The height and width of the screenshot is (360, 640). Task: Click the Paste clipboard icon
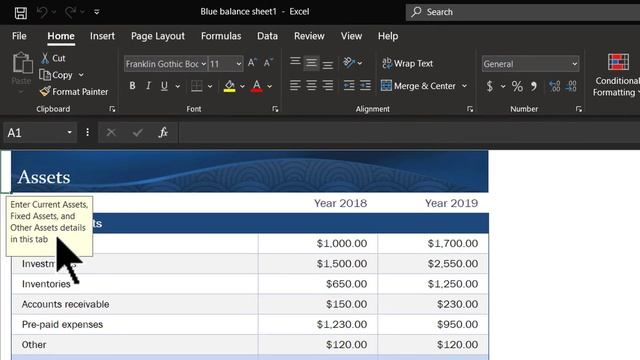[x=22, y=63]
